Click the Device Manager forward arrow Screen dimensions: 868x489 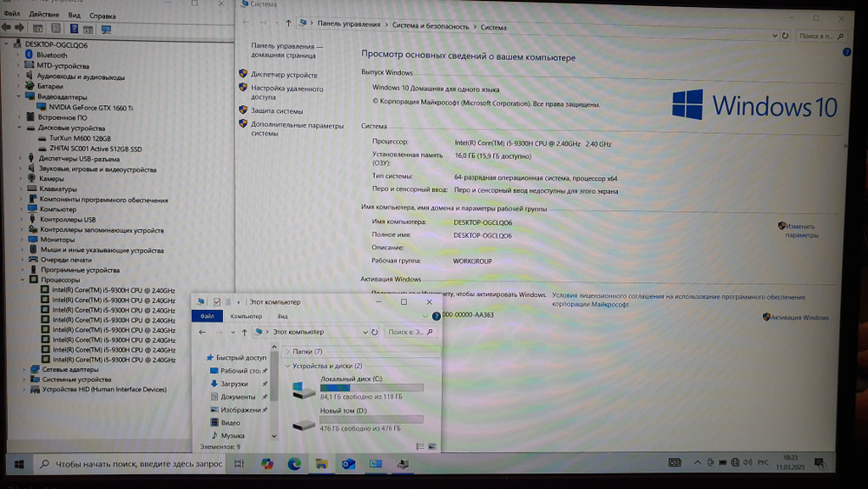pyautogui.click(x=19, y=28)
